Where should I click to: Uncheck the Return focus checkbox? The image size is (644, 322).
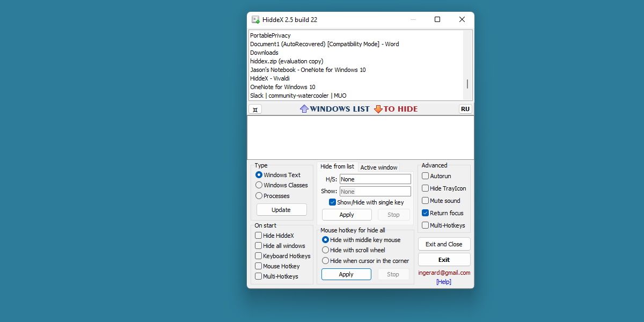click(426, 213)
